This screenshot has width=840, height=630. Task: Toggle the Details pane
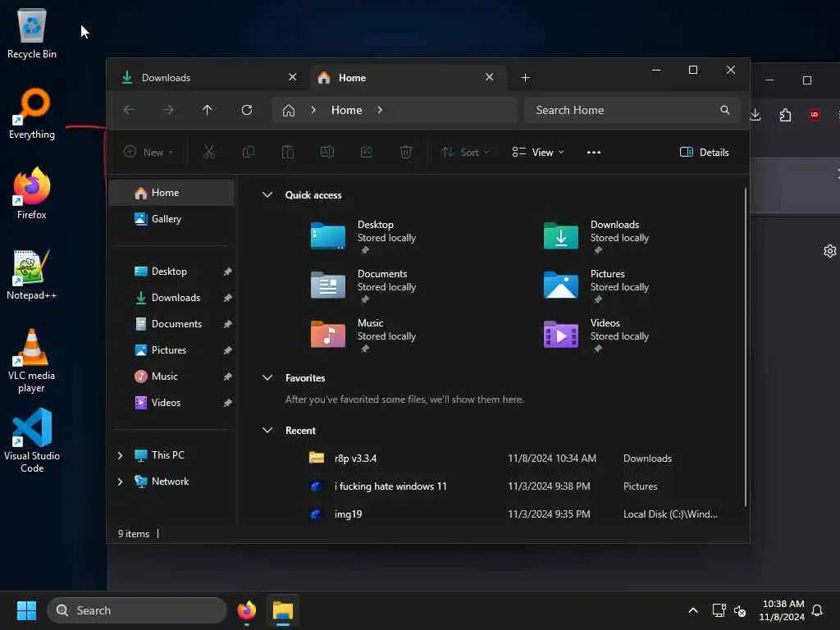704,152
